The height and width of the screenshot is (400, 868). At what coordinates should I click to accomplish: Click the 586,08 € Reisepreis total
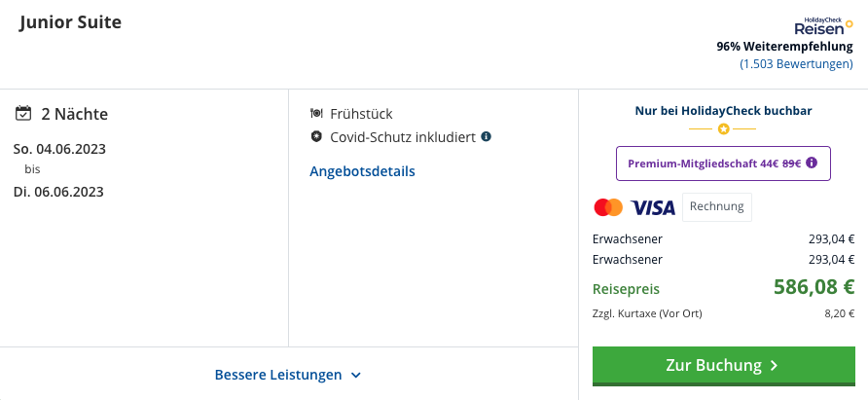coord(814,287)
